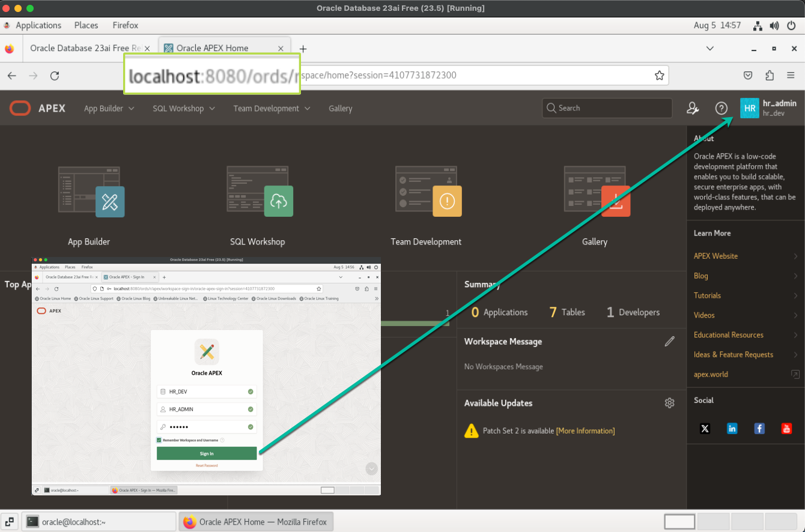This screenshot has height=532, width=805.
Task: Open the Facebook social icon
Action: coord(759,428)
